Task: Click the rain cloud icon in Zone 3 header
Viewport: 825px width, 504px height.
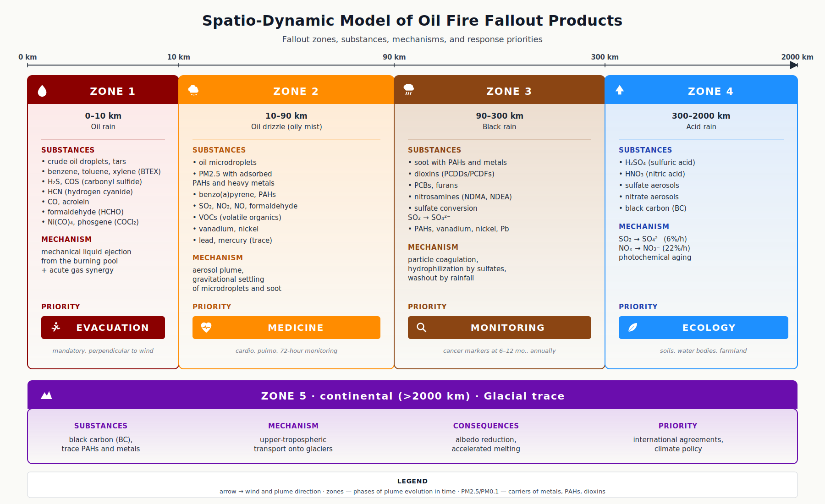Action: [x=409, y=89]
